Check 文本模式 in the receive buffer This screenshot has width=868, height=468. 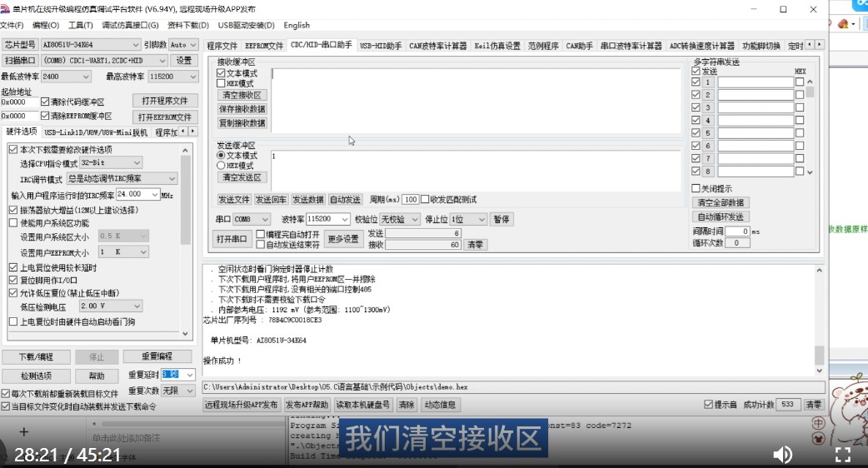pyautogui.click(x=221, y=73)
